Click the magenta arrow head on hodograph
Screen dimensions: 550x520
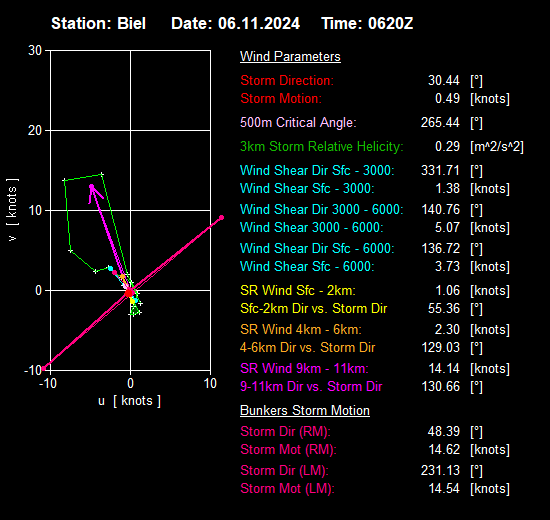(x=92, y=188)
